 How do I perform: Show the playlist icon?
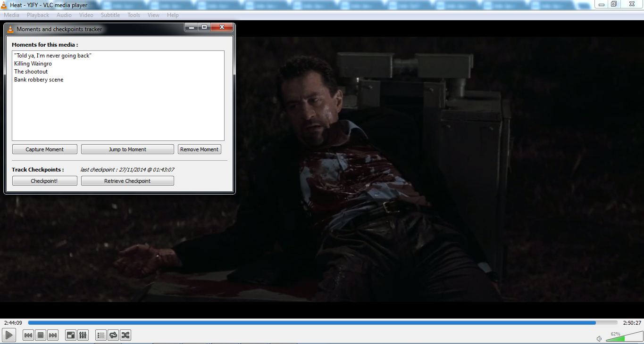click(x=101, y=335)
